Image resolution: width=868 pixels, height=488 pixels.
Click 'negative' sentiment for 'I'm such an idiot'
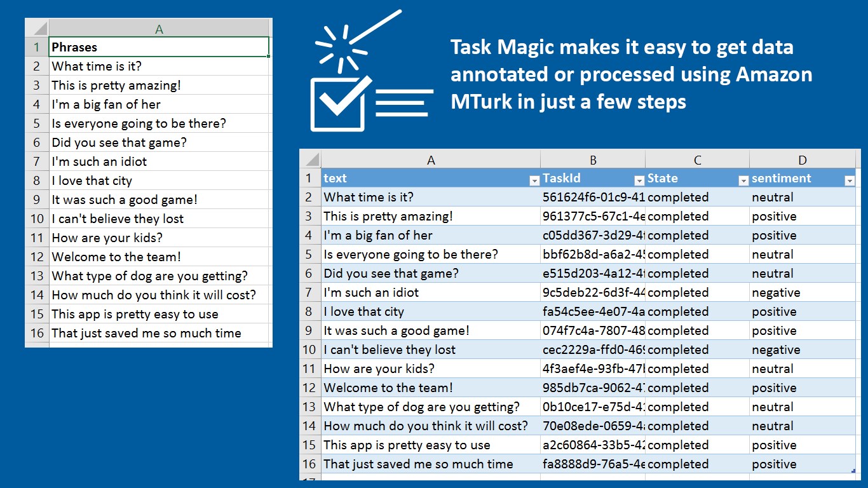[x=803, y=292]
